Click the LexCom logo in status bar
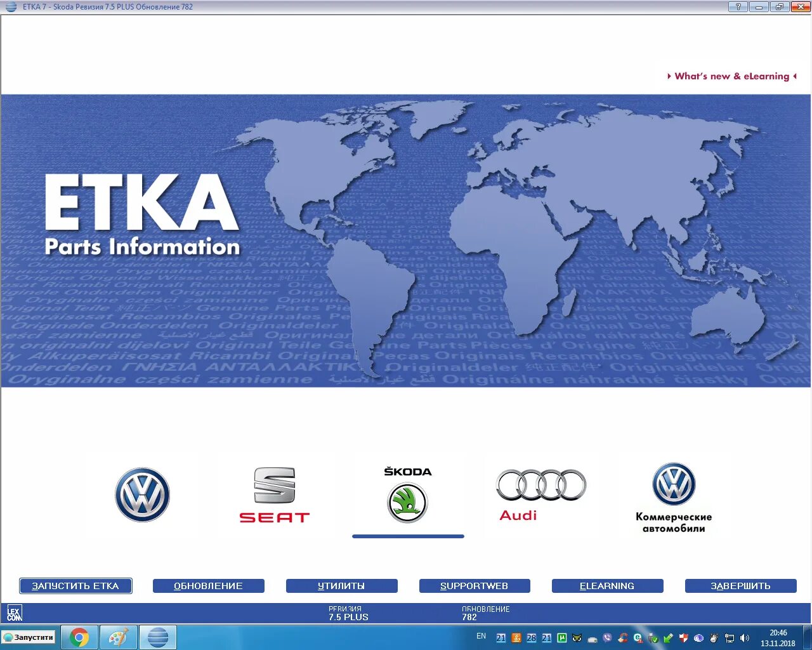Screen dimensions: 812x650 coord(14,613)
